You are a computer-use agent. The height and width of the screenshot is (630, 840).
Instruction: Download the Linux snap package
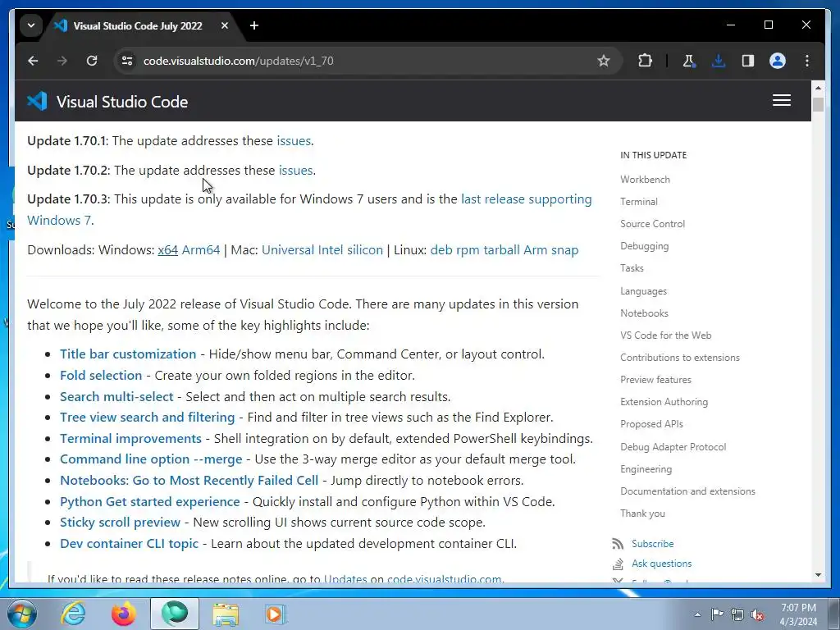point(564,250)
